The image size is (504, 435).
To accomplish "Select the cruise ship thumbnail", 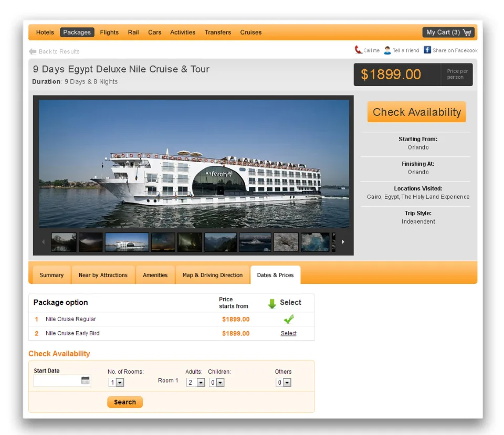I will click(x=127, y=242).
